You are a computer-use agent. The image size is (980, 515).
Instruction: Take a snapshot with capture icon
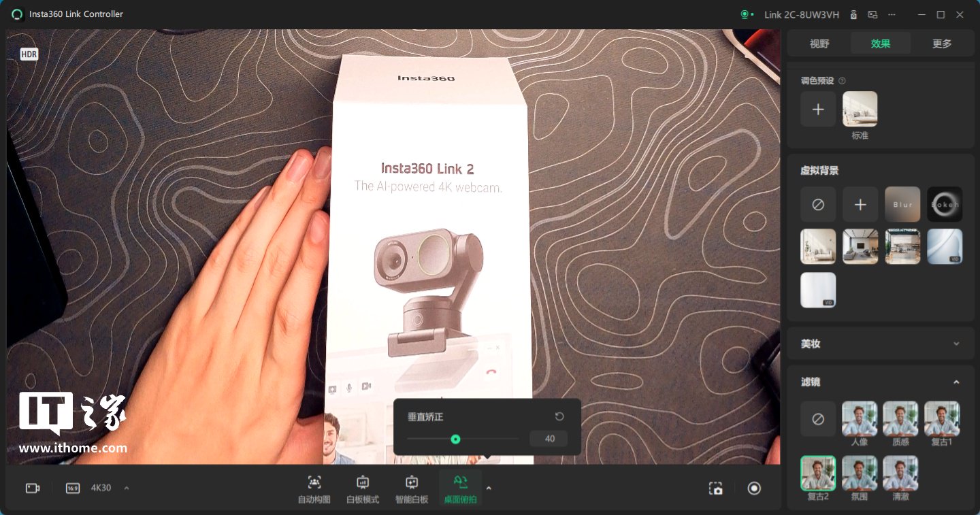(x=715, y=488)
